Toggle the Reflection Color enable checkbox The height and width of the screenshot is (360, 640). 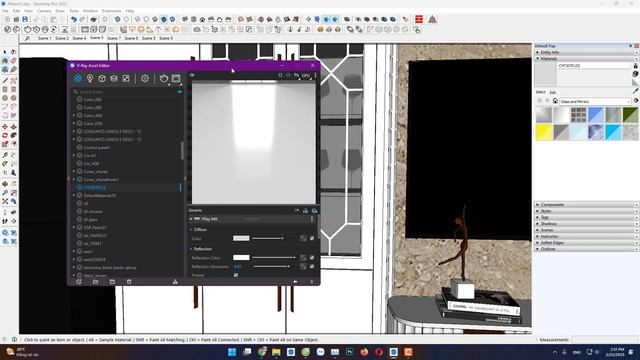tap(312, 258)
